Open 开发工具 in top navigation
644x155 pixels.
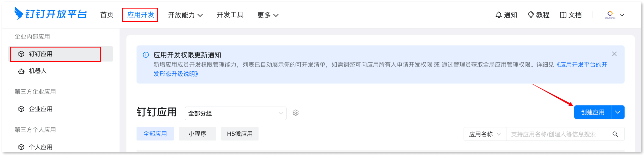pyautogui.click(x=230, y=15)
